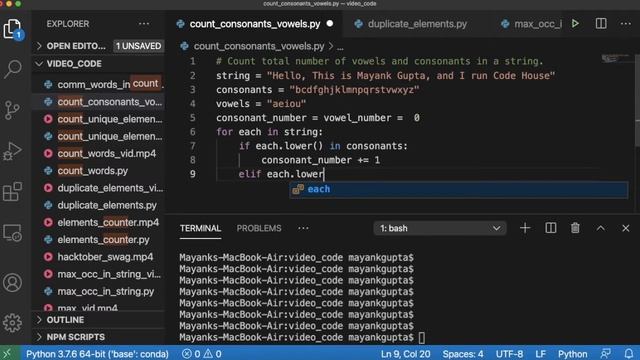Screen dimensions: 640x360
Task: Split the terminal panel
Action: (x=551, y=228)
